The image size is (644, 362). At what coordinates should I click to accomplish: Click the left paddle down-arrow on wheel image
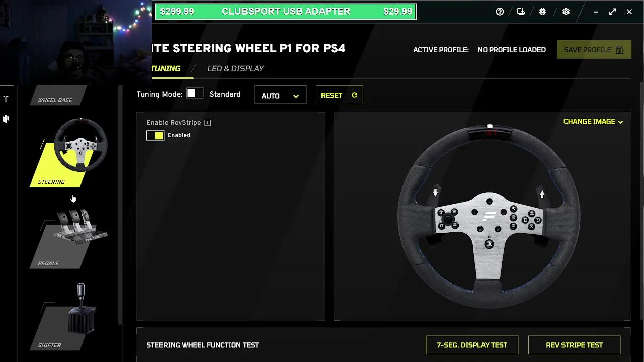click(435, 192)
